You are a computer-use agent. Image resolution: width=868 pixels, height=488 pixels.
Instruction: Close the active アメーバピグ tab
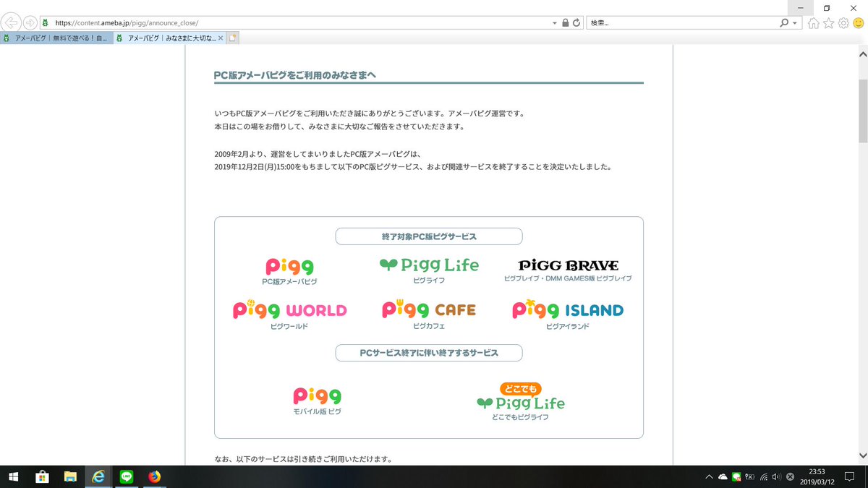pyautogui.click(x=221, y=38)
